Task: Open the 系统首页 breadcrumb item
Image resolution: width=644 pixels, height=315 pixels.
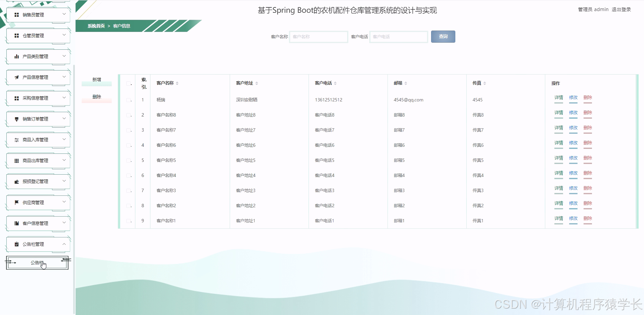Action: tap(95, 26)
